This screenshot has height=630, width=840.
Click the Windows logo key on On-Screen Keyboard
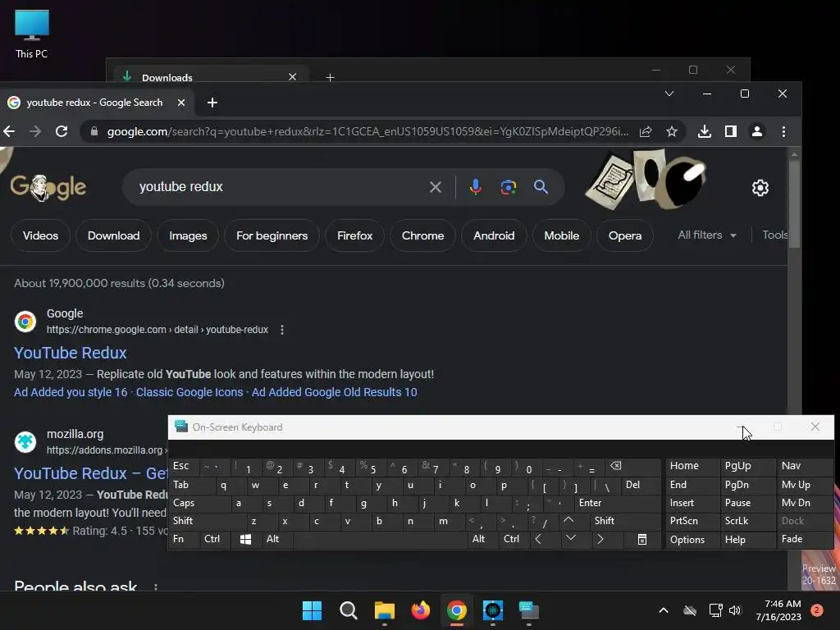[246, 539]
